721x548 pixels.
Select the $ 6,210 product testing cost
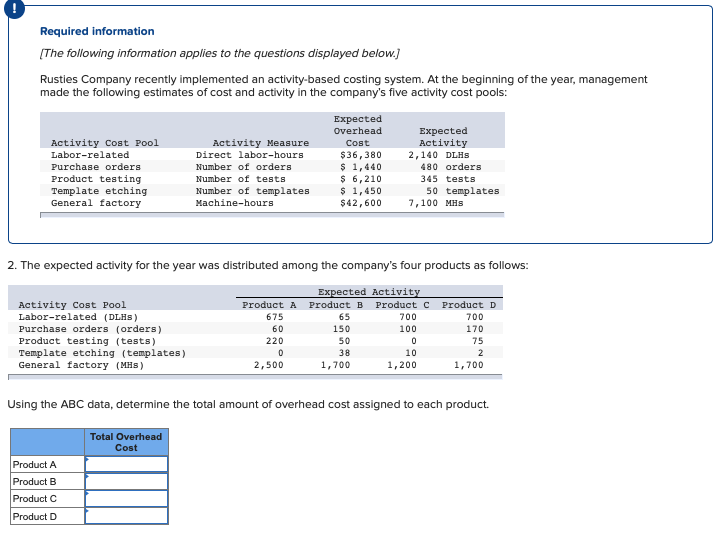click(361, 179)
